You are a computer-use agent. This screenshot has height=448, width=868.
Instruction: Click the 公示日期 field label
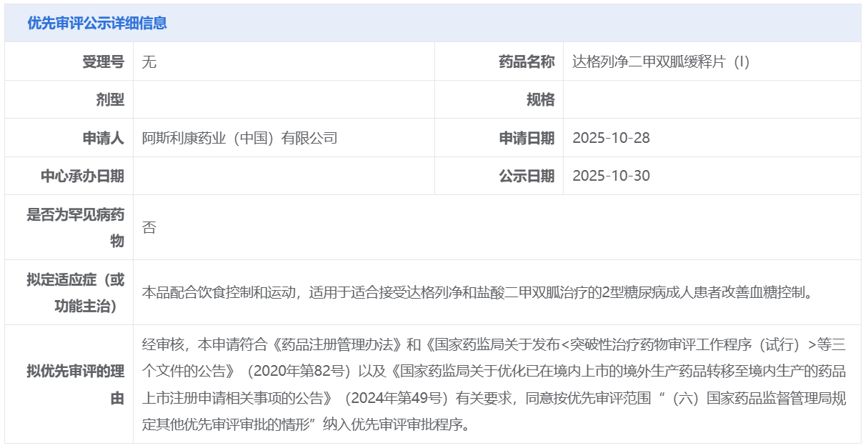pyautogui.click(x=526, y=176)
